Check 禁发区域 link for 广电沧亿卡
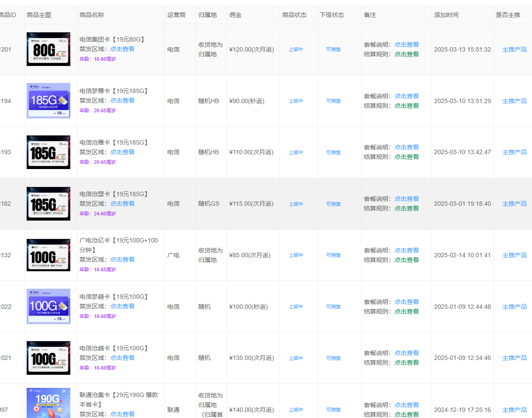Screen dimensions: 532x418 pyautogui.click(x=122, y=259)
